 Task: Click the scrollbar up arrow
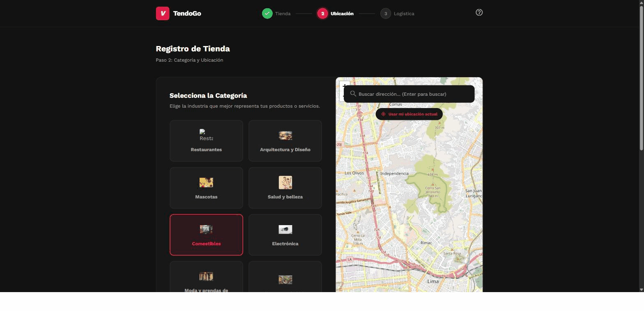point(641,2)
